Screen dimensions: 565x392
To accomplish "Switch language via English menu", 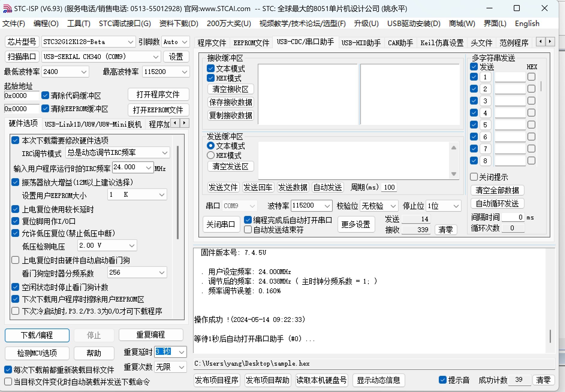I will [x=527, y=23].
